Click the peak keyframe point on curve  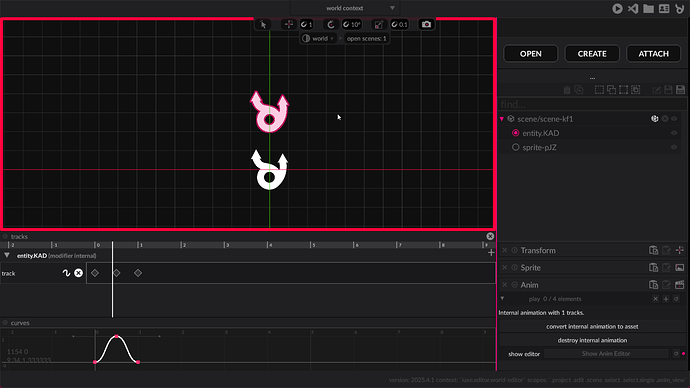tap(117, 337)
